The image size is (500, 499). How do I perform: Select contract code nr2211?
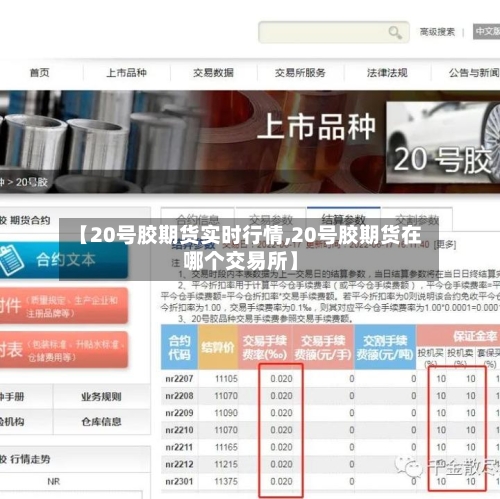(179, 447)
